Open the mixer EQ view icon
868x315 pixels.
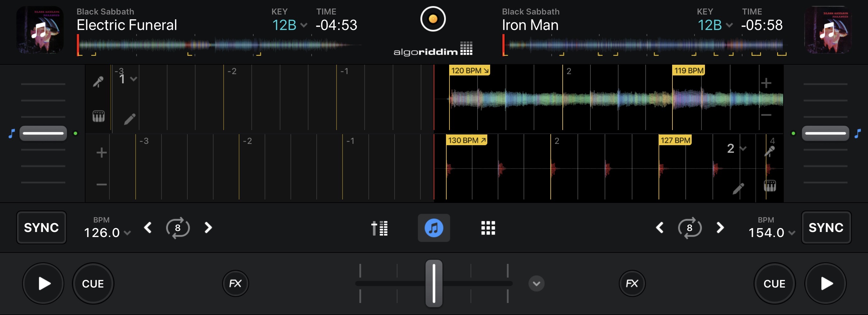pos(379,228)
